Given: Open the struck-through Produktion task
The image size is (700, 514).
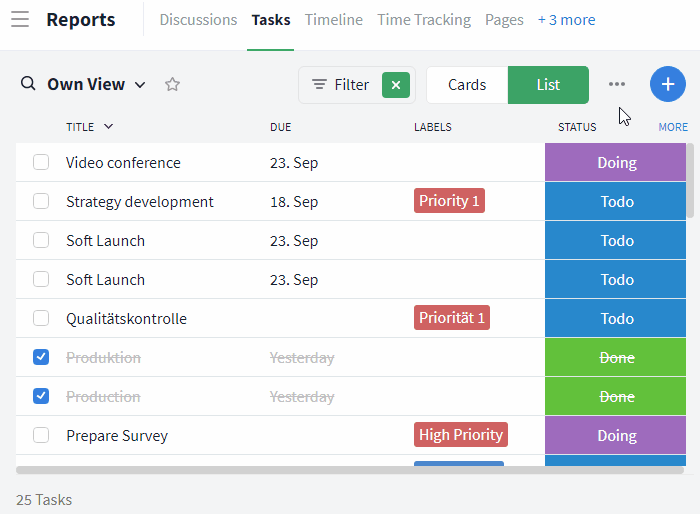Looking at the screenshot, I should click(103, 358).
